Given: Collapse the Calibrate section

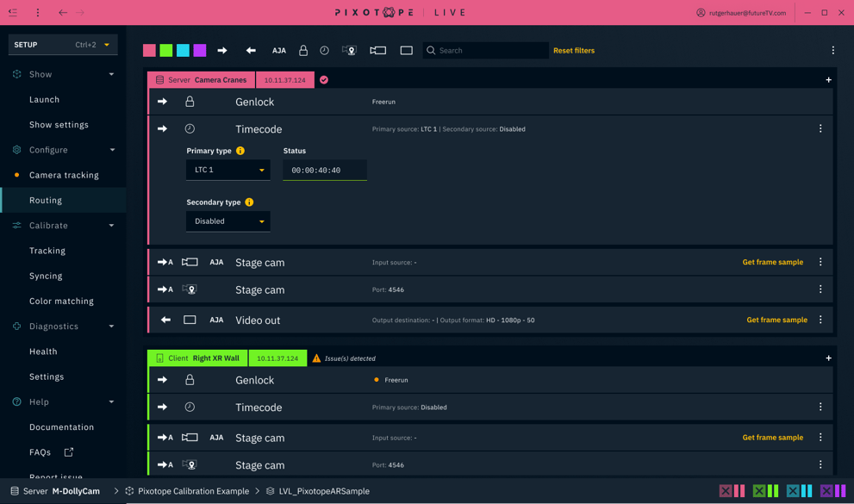Looking at the screenshot, I should (111, 226).
